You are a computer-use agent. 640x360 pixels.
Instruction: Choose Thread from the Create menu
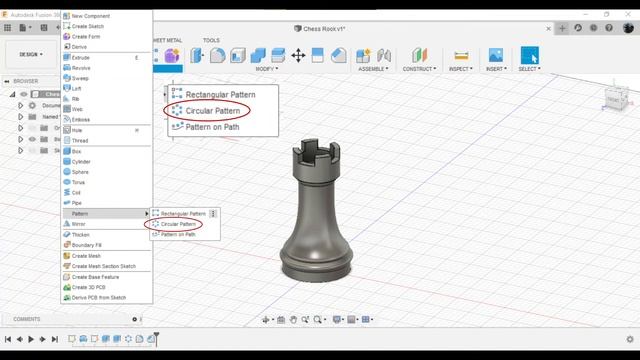(106, 140)
